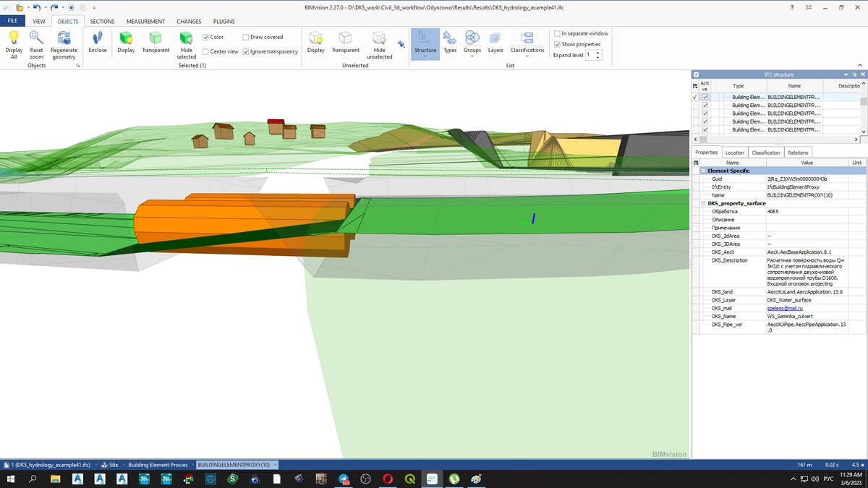Enable the Center view checkbox
The width and height of the screenshot is (868, 488).
206,51
